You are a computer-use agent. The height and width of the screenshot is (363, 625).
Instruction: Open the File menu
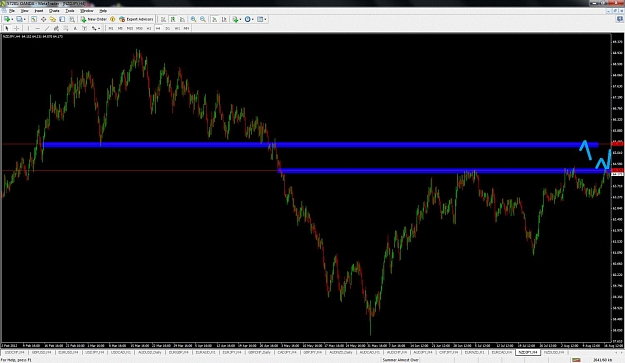[x=12, y=11]
